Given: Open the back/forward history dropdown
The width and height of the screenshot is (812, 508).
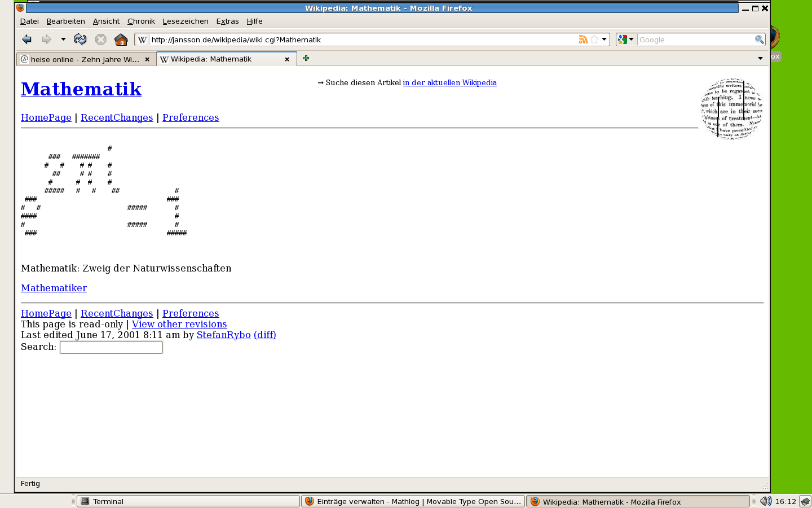Looking at the screenshot, I should click(63, 40).
